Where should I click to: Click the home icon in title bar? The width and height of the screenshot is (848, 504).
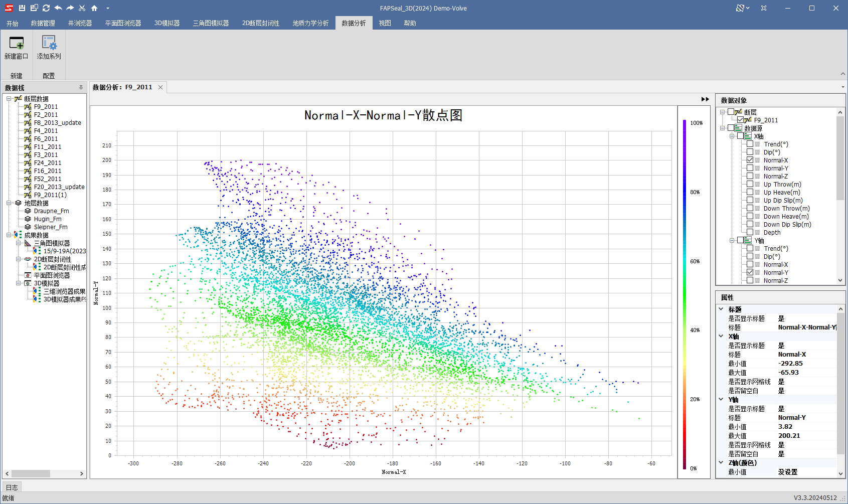(94, 8)
